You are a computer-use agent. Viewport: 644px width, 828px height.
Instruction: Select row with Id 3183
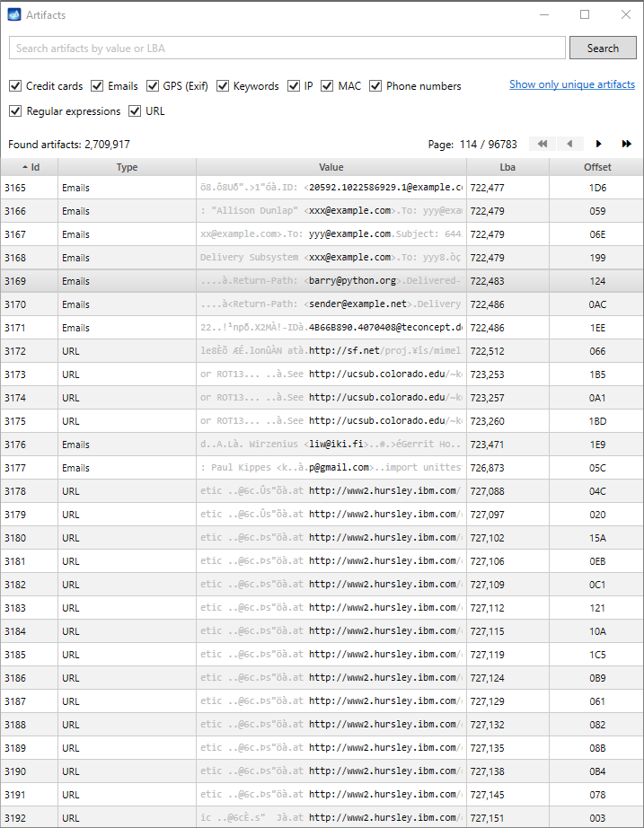click(x=322, y=608)
